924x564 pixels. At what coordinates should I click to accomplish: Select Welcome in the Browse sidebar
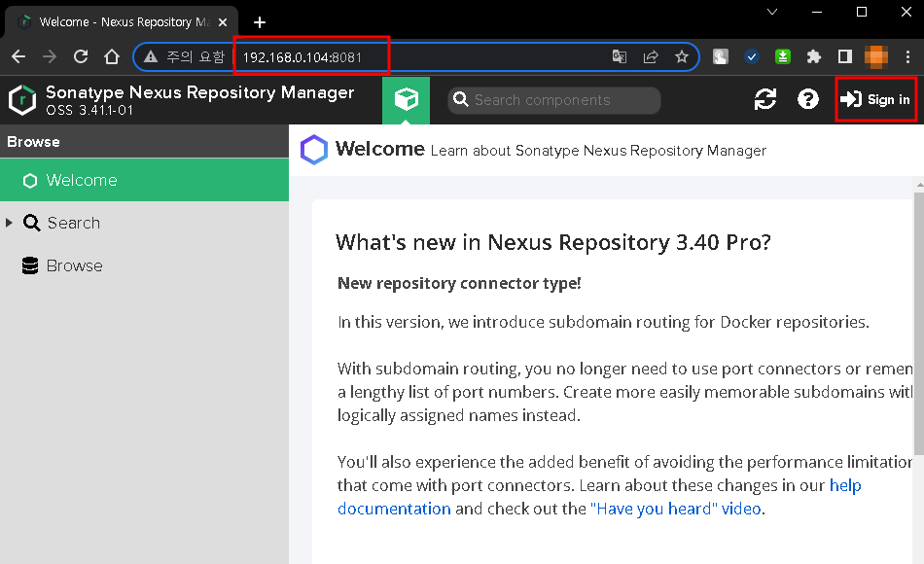pyautogui.click(x=144, y=180)
